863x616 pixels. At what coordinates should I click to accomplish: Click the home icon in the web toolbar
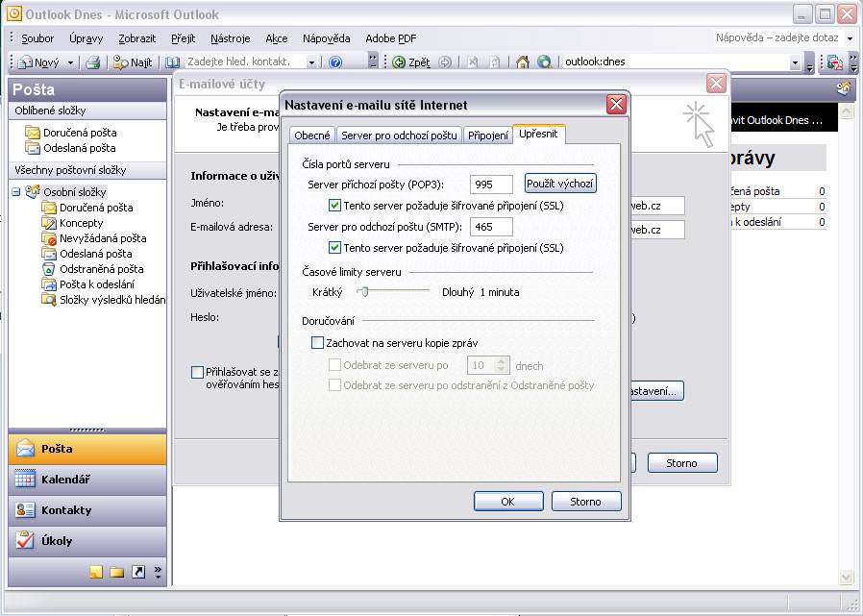click(x=523, y=62)
